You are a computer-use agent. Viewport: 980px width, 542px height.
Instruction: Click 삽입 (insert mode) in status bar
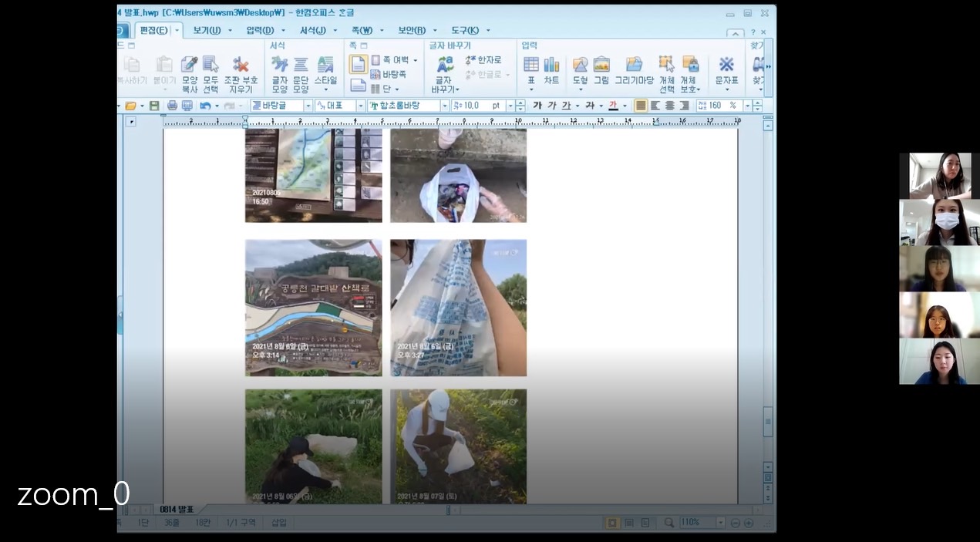[x=278, y=523]
